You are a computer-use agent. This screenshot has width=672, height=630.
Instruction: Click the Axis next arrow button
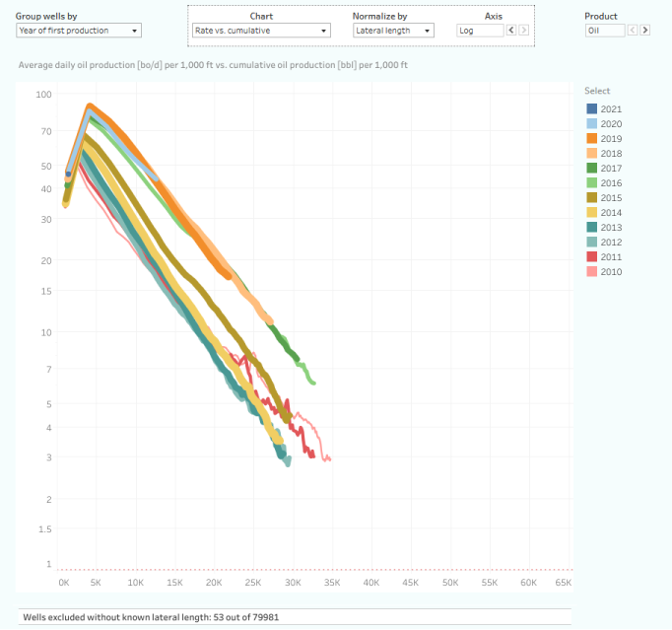523,30
